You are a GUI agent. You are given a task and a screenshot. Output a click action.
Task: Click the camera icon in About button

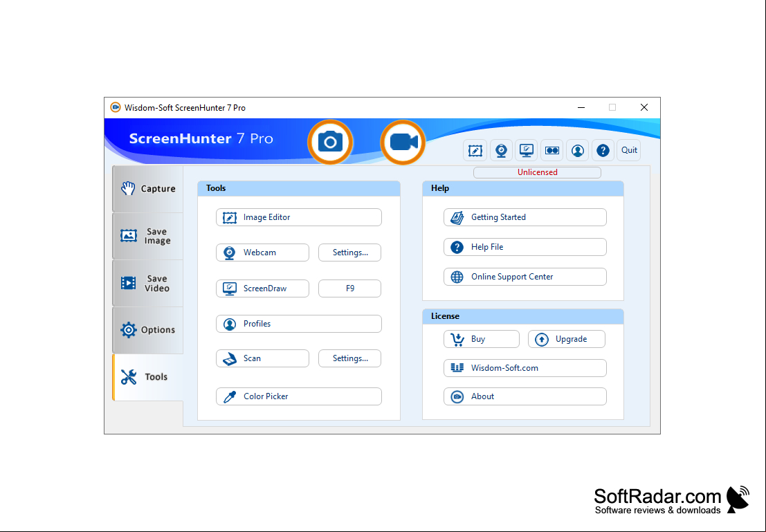coord(457,396)
